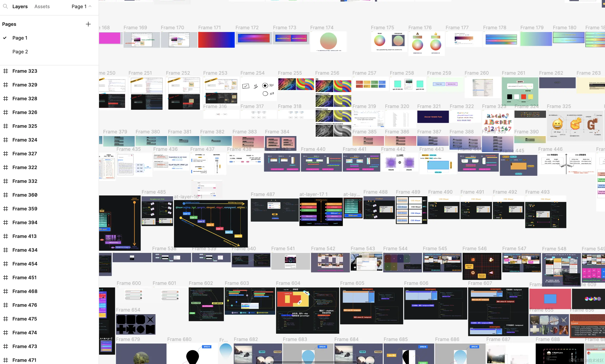Click the Frame 604 title on the canvas
Image resolution: width=605 pixels, height=364 pixels.
pyautogui.click(x=288, y=283)
